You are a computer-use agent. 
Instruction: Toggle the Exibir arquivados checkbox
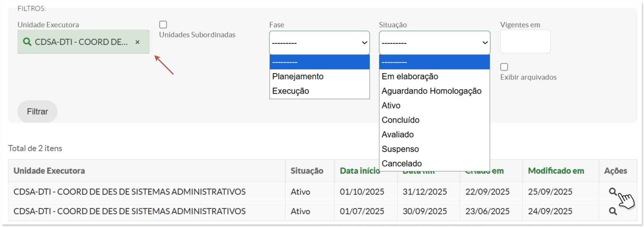click(504, 67)
